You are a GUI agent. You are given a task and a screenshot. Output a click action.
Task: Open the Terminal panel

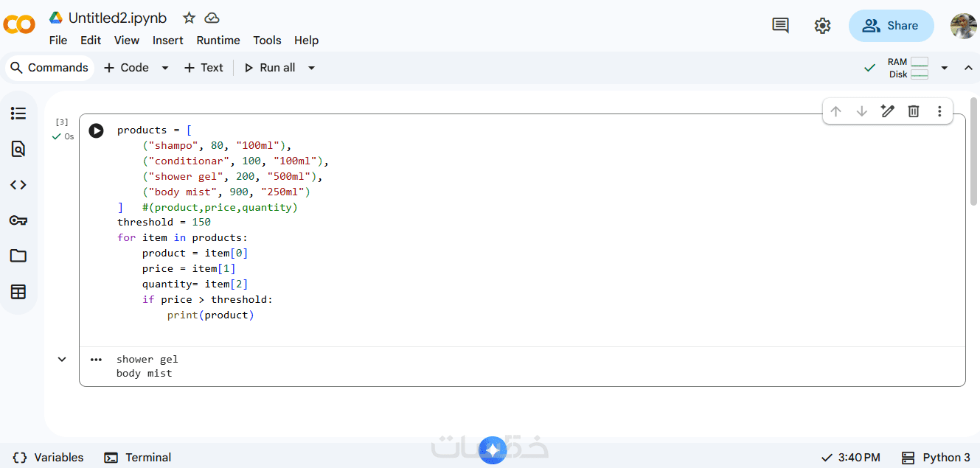(x=138, y=458)
